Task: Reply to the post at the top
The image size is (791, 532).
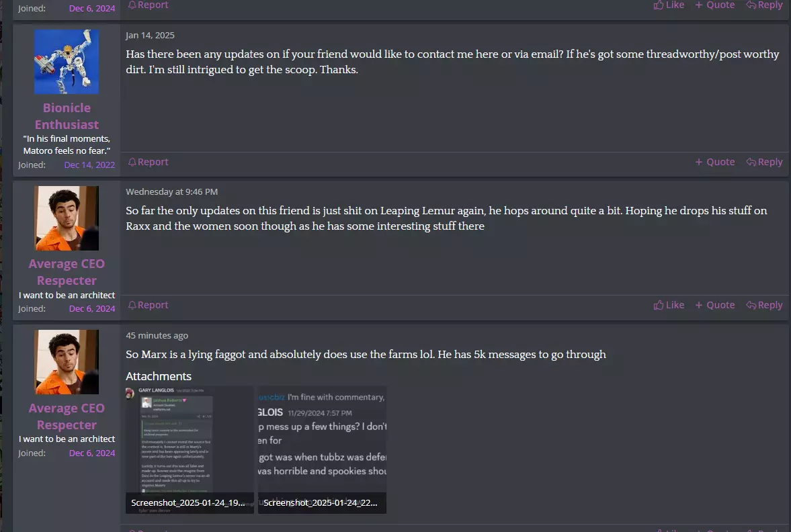Action: [764, 5]
